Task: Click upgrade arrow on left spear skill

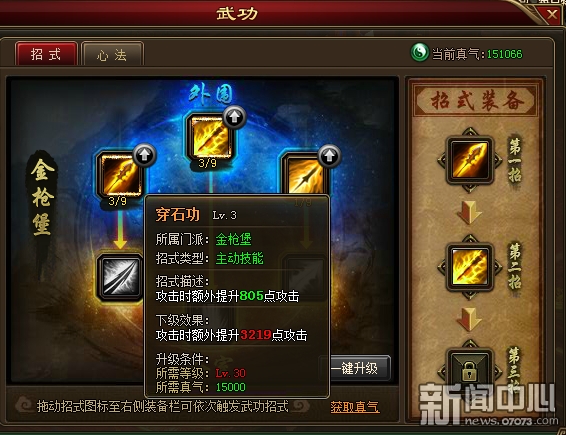Action: tap(144, 155)
